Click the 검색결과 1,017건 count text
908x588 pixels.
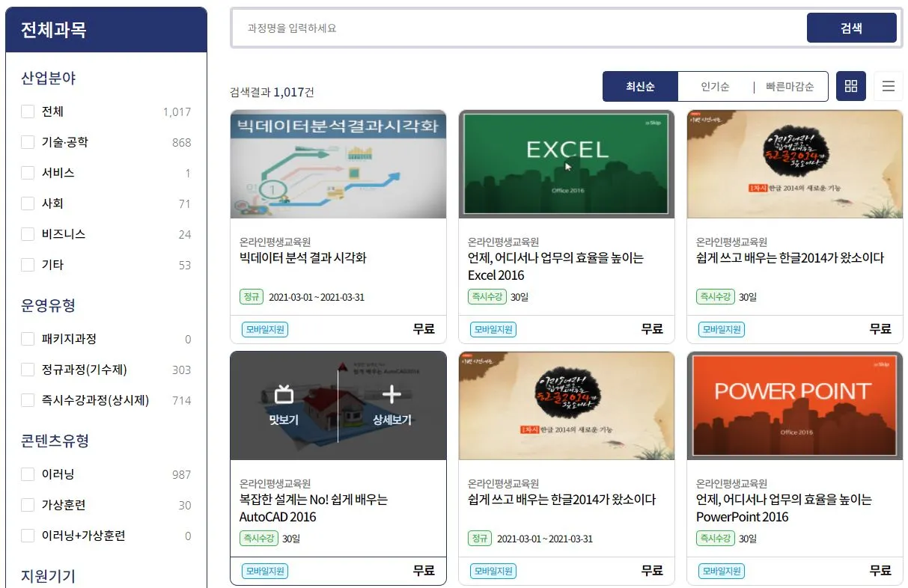[x=272, y=92]
